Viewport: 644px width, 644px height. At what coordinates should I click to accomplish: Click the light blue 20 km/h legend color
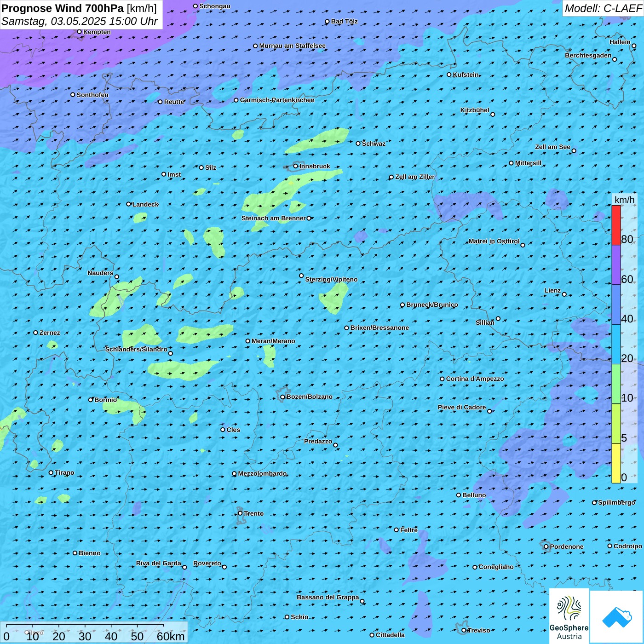pyautogui.click(x=616, y=345)
